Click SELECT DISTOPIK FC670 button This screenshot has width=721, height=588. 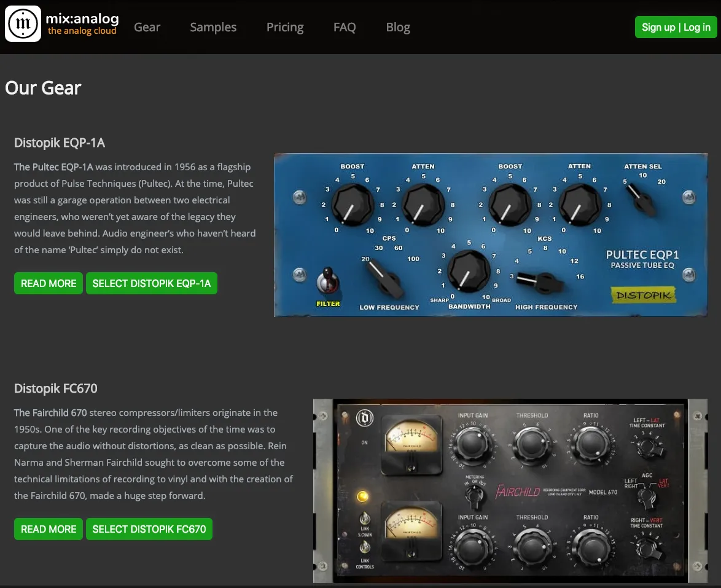point(149,529)
